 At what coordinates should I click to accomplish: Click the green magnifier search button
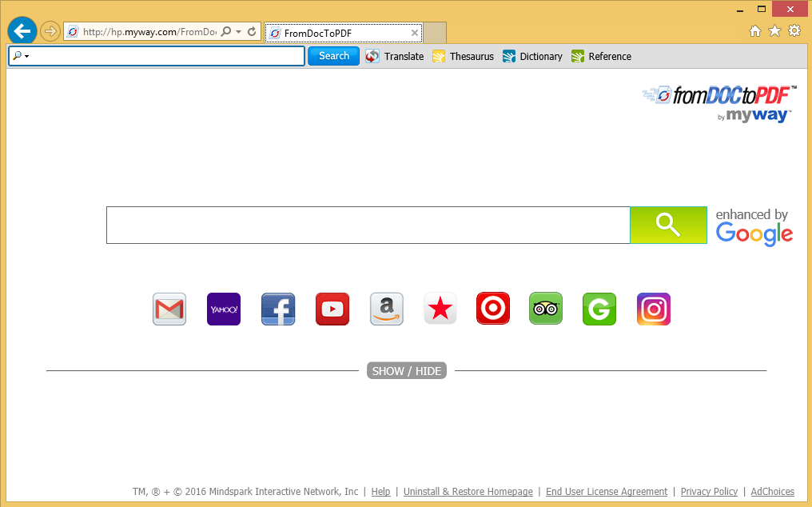[669, 225]
